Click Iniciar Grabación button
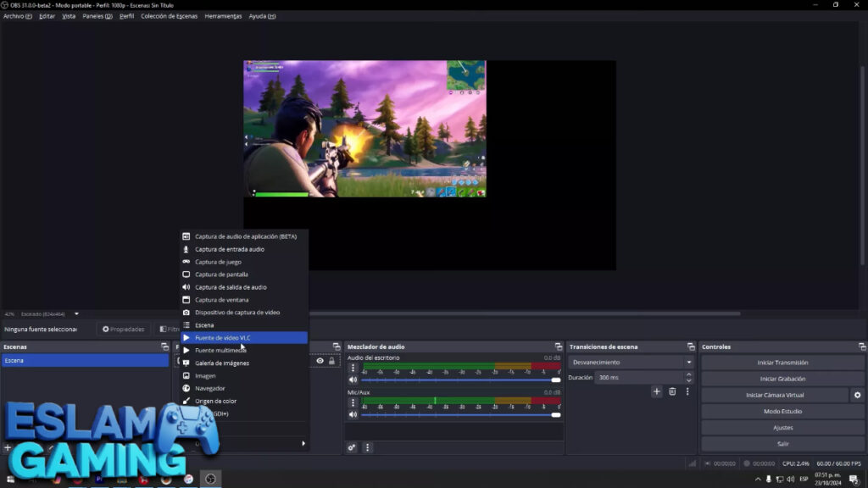This screenshot has height=488, width=868. (782, 379)
